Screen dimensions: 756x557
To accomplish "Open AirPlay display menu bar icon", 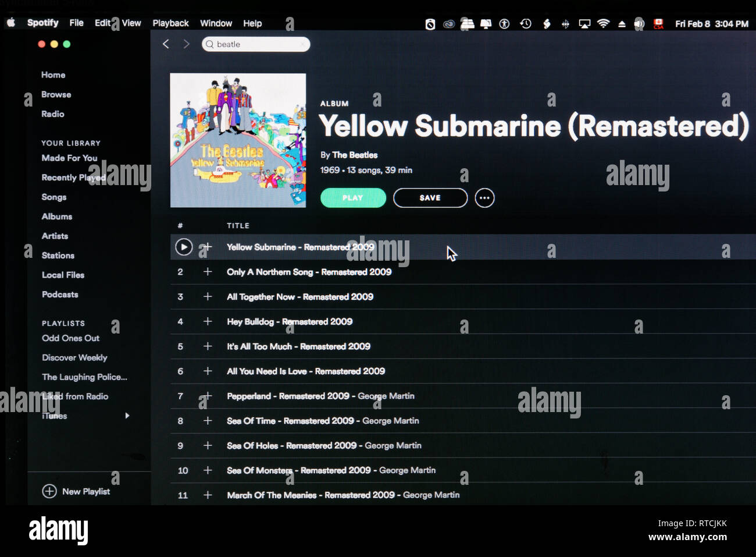I will pyautogui.click(x=584, y=24).
